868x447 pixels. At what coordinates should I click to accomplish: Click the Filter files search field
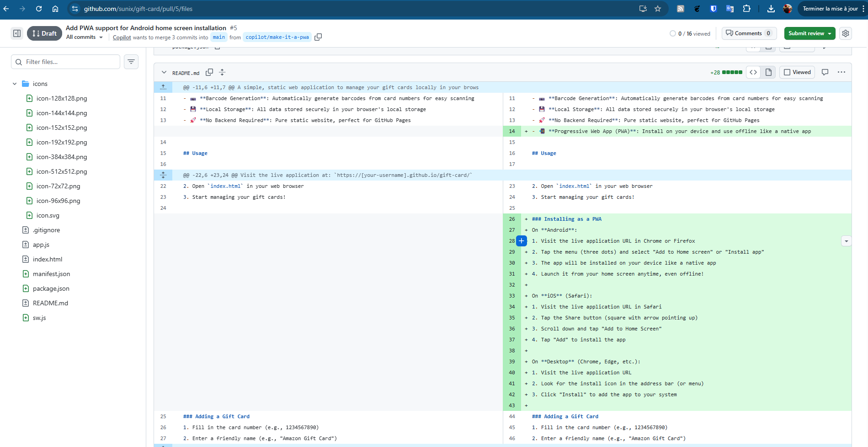65,62
